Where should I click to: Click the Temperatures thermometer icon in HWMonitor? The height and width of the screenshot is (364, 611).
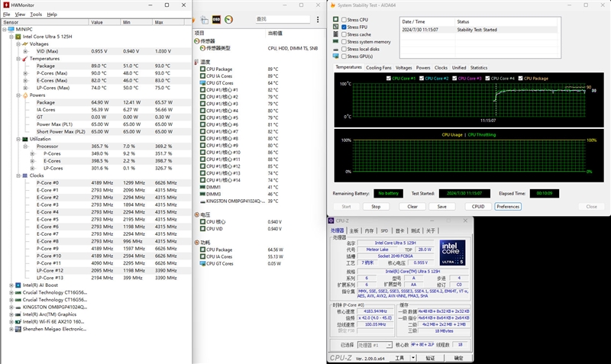(x=25, y=59)
